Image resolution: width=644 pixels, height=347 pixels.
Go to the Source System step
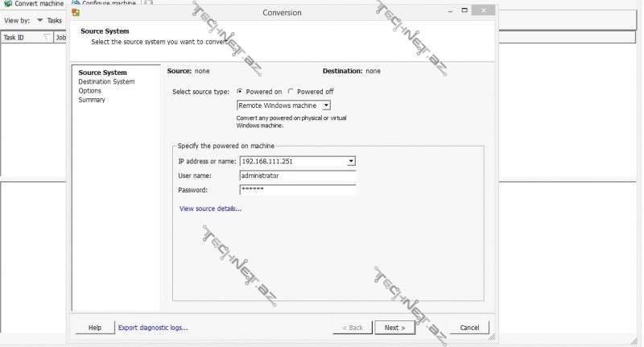(102, 72)
